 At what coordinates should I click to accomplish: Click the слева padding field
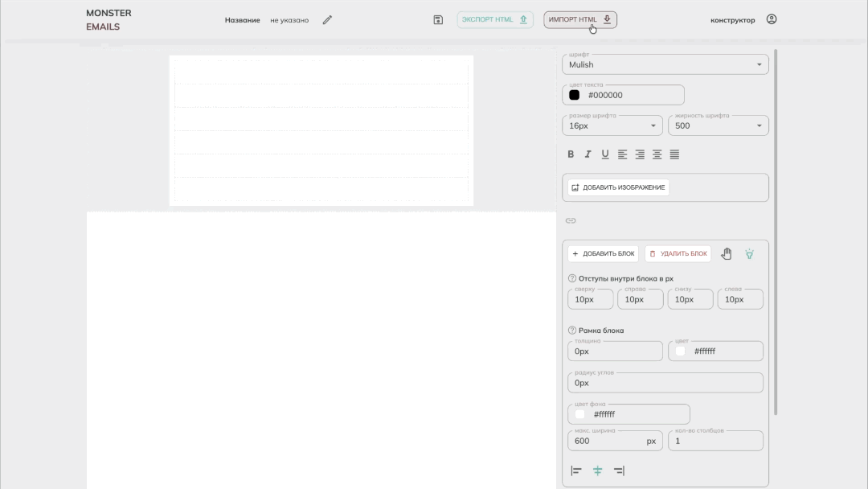coord(740,299)
